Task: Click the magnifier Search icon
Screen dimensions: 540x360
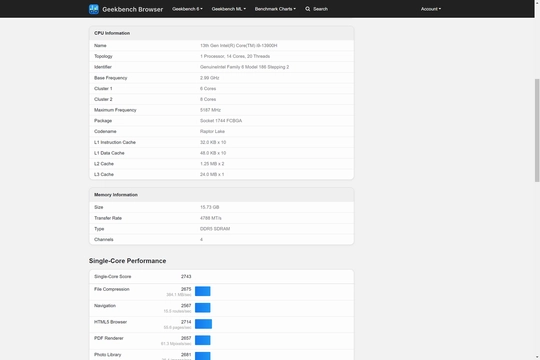Action: click(308, 9)
